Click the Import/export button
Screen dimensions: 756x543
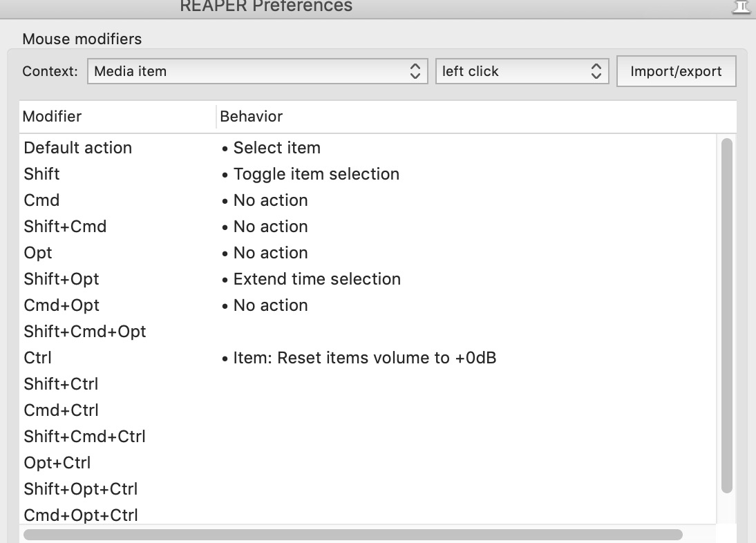click(x=676, y=71)
